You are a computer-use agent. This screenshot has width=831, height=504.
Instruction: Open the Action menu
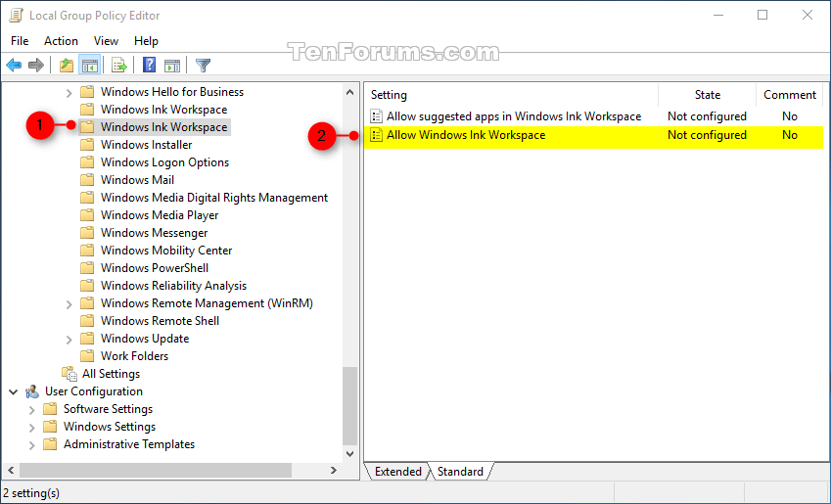[61, 41]
